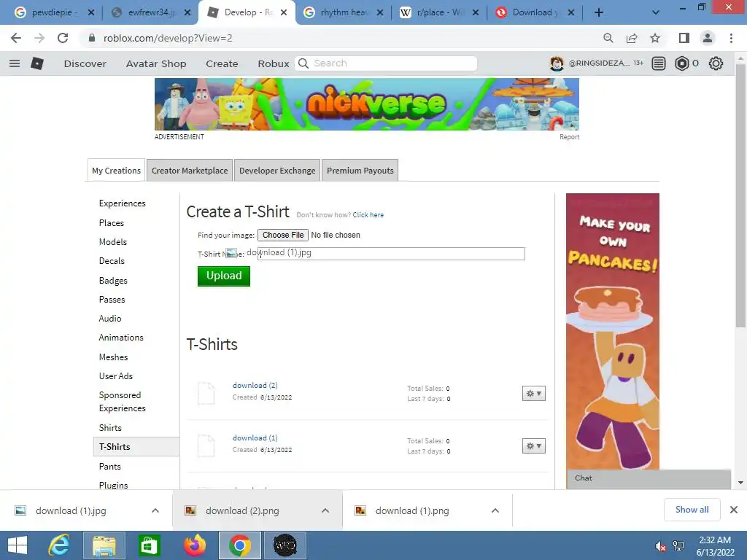The height and width of the screenshot is (560, 747).
Task: Click Show all downloads button
Action: click(692, 510)
